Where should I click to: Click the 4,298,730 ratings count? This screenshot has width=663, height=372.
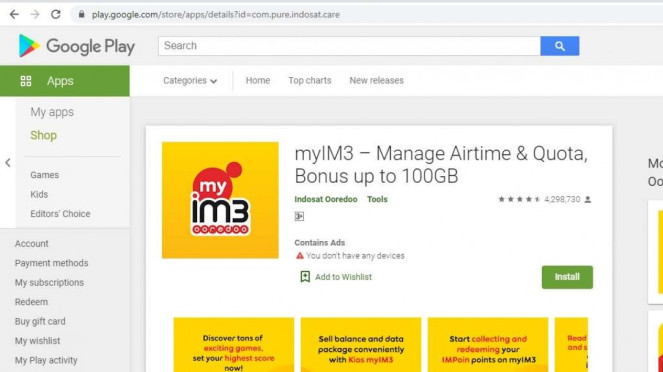click(x=562, y=199)
